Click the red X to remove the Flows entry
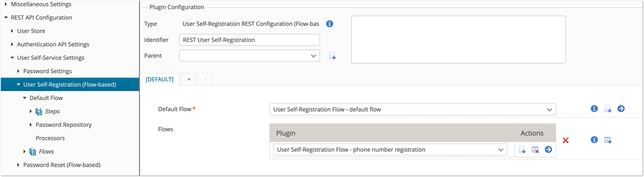 tap(566, 140)
